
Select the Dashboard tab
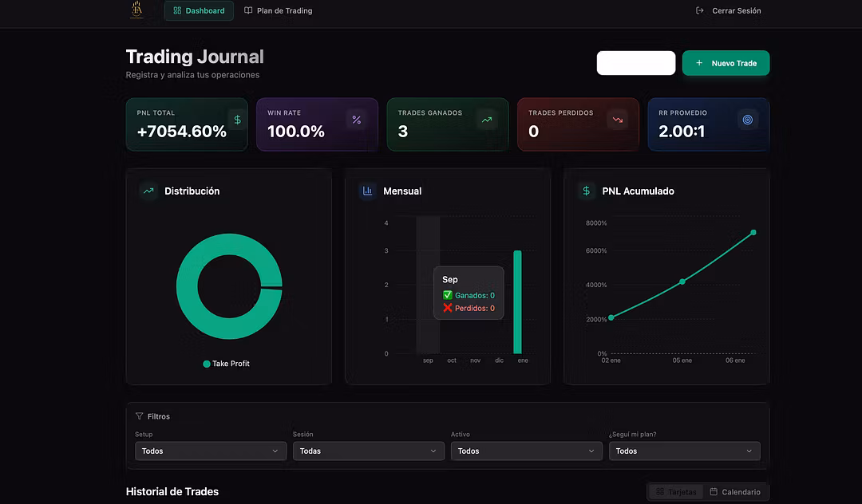[x=199, y=11]
